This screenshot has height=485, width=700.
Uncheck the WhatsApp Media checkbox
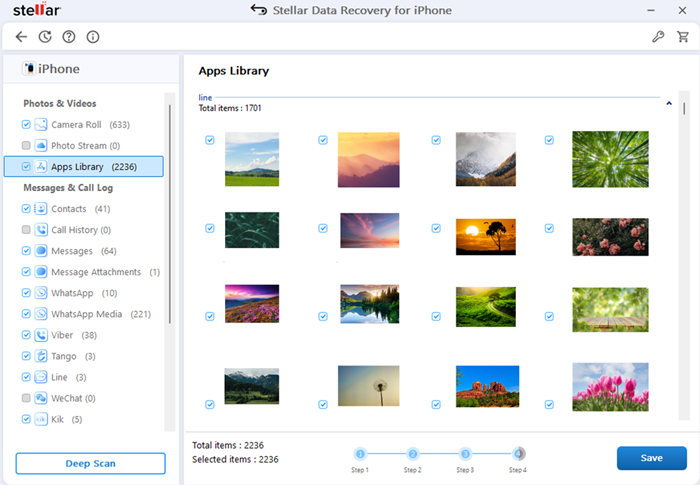(x=26, y=314)
